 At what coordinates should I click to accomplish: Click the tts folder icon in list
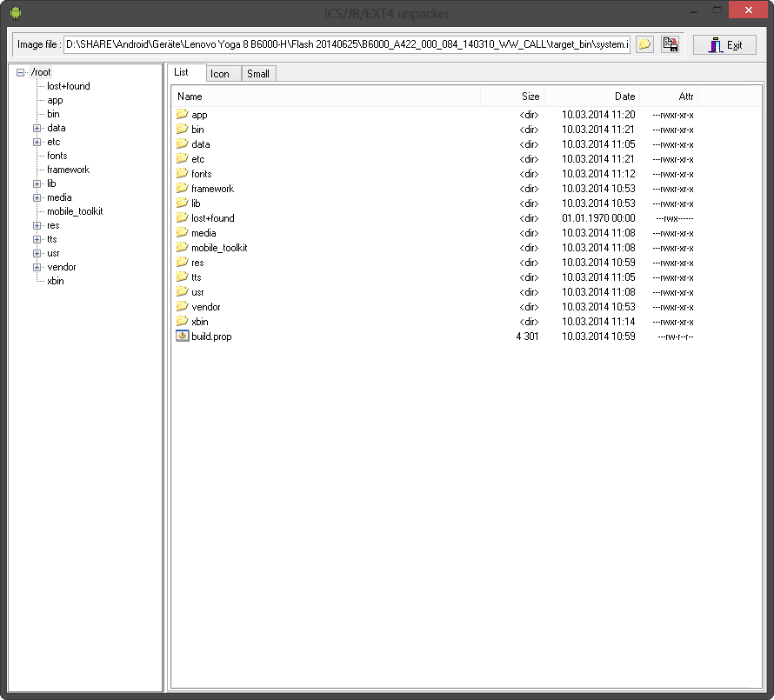(x=182, y=277)
